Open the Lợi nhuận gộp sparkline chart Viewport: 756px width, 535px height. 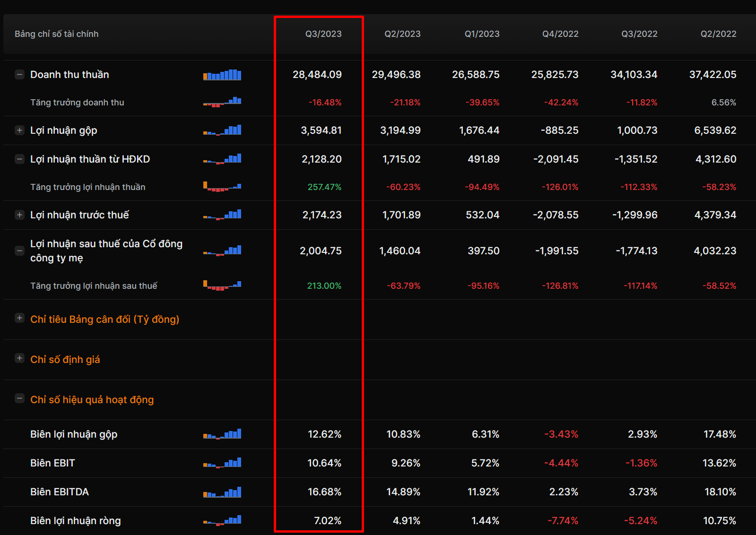click(x=222, y=130)
